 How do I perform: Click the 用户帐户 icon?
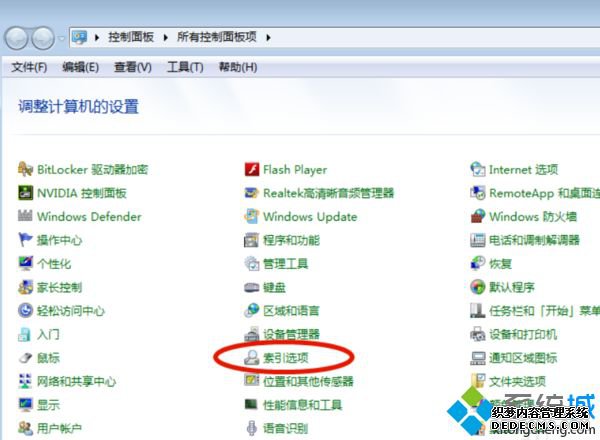(x=25, y=428)
